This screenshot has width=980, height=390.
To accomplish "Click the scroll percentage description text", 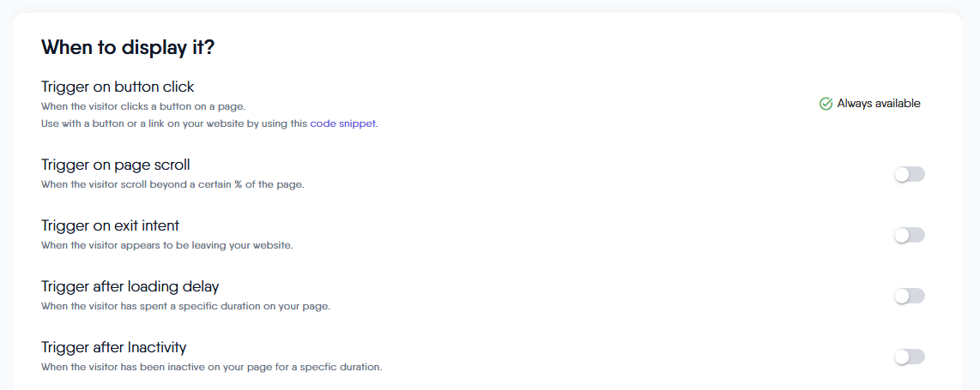I will coord(172,184).
